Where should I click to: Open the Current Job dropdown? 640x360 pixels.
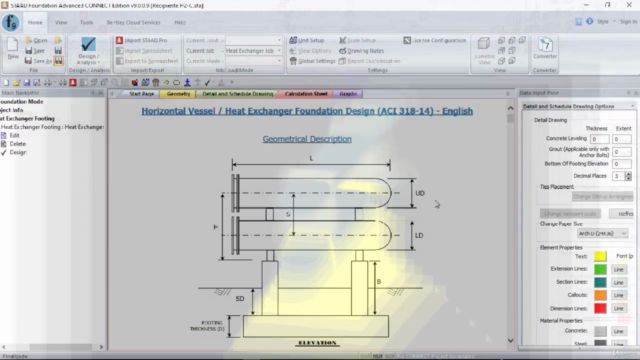pyautogui.click(x=280, y=51)
